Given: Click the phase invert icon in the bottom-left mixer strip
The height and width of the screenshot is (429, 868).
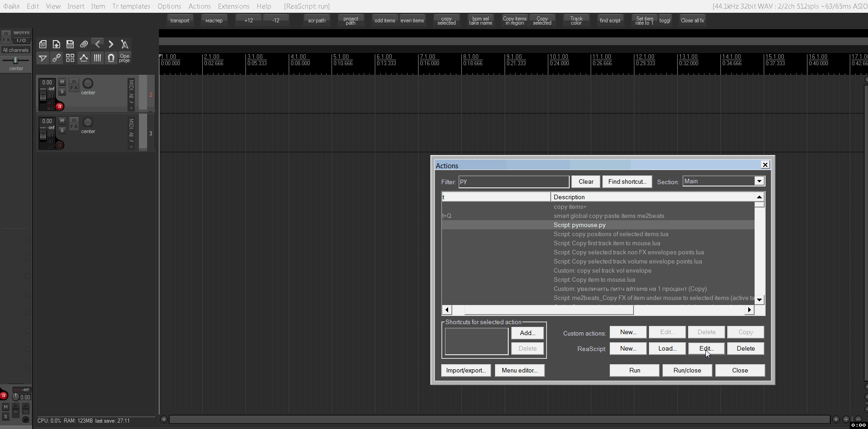Looking at the screenshot, I should tap(26, 419).
